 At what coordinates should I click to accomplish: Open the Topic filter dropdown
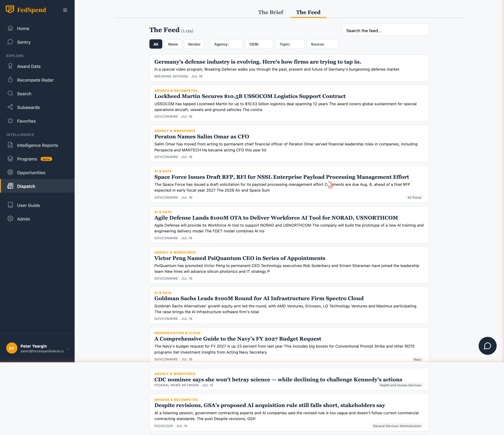[290, 44]
